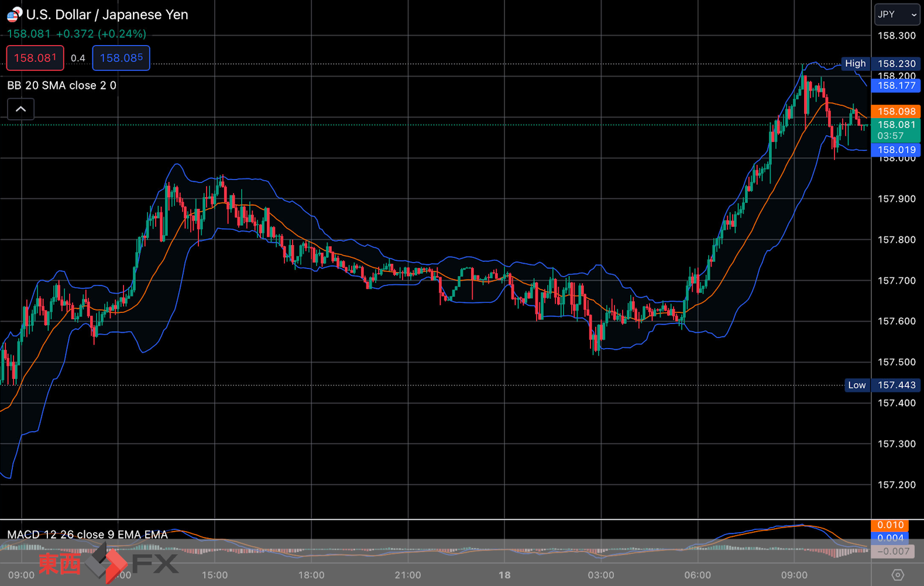The width and height of the screenshot is (924, 586).
Task: Click the green current price 158.081 tag
Action: [896, 130]
